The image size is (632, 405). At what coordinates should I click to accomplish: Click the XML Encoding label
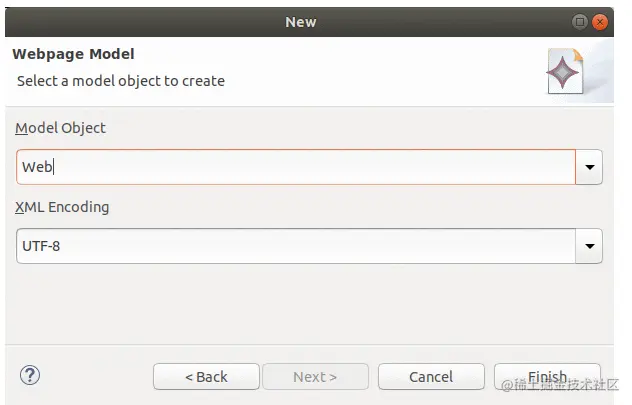[62, 207]
